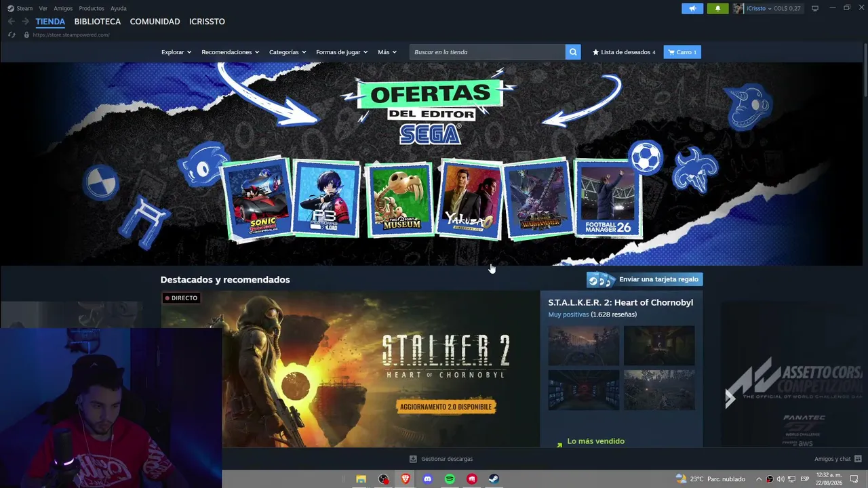Expand the Más dropdown

click(387, 52)
